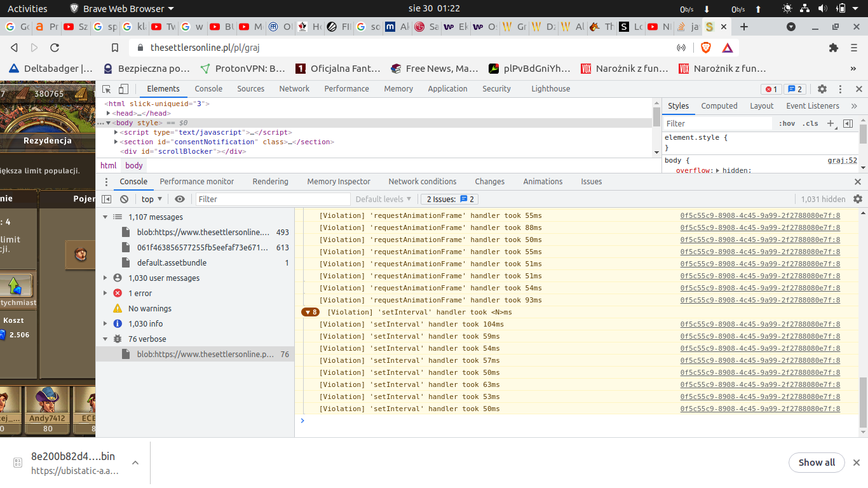Toggle computed styles sidebar icon
The image size is (868, 488).
pyautogui.click(x=848, y=123)
